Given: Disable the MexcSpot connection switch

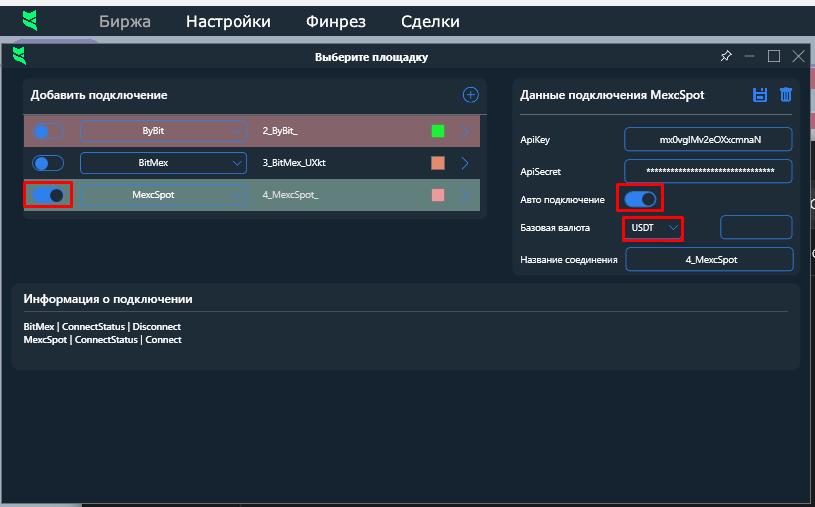Looking at the screenshot, I should pyautogui.click(x=48, y=195).
